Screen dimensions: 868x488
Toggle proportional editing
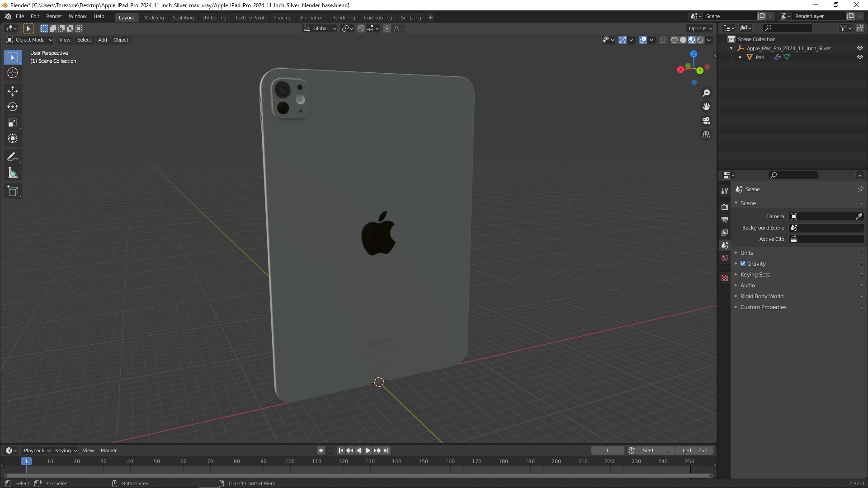pyautogui.click(x=387, y=28)
